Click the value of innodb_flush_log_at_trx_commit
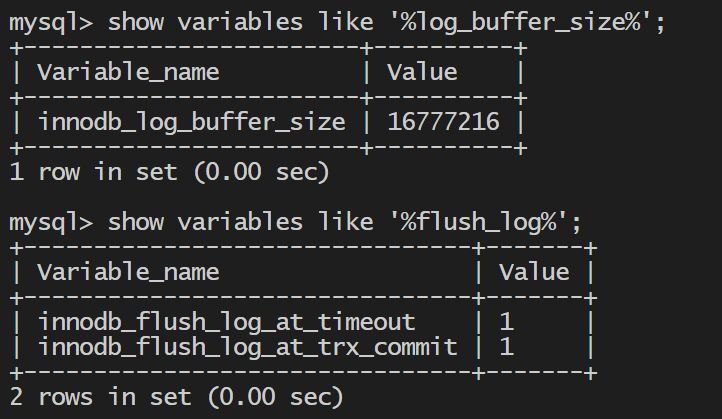The image size is (722, 419). point(507,347)
